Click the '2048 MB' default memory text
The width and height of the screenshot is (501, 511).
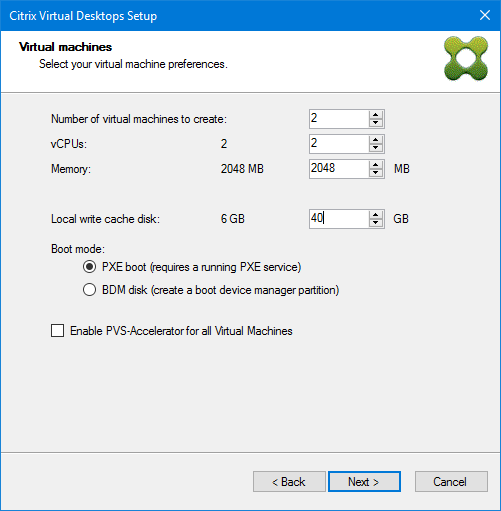[x=242, y=169]
